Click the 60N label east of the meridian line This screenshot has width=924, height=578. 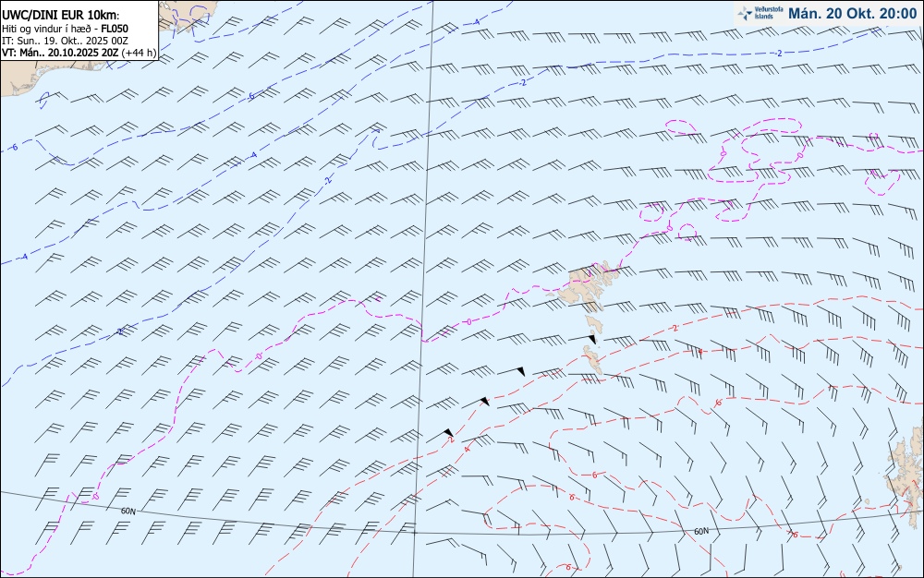(x=701, y=531)
